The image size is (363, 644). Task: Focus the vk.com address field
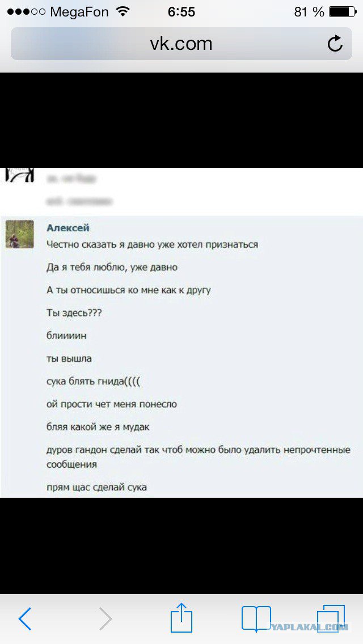pyautogui.click(x=181, y=44)
